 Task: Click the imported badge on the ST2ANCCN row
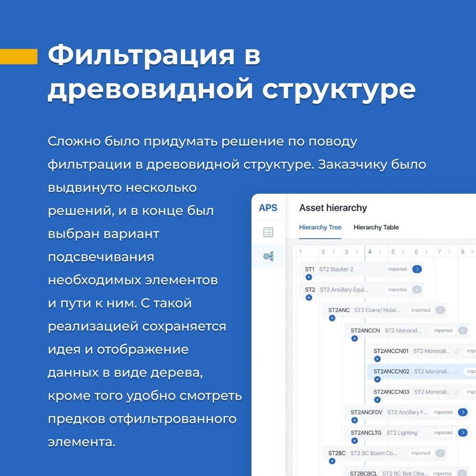point(443,330)
